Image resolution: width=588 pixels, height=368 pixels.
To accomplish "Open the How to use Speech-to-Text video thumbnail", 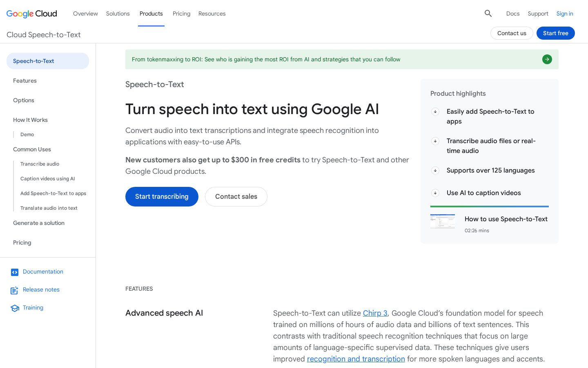I will (x=443, y=221).
